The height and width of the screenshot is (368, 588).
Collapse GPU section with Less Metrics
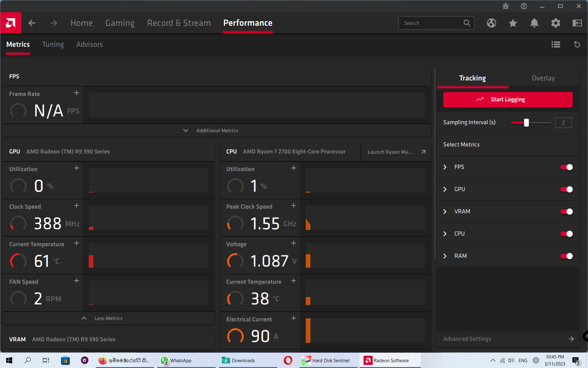coord(108,318)
